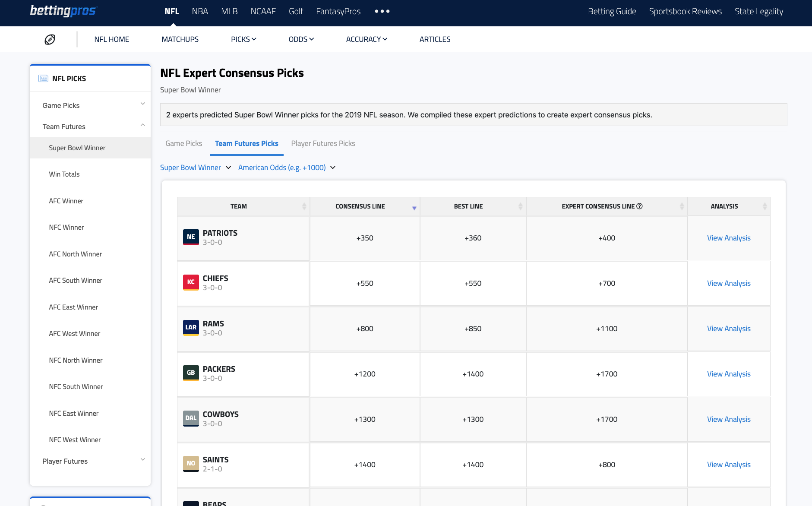Click the Saints NO team badge
The width and height of the screenshot is (812, 506).
pos(191,464)
